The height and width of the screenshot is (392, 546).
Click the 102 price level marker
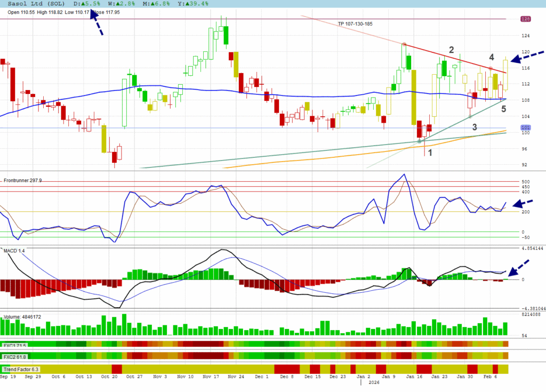[525, 129]
